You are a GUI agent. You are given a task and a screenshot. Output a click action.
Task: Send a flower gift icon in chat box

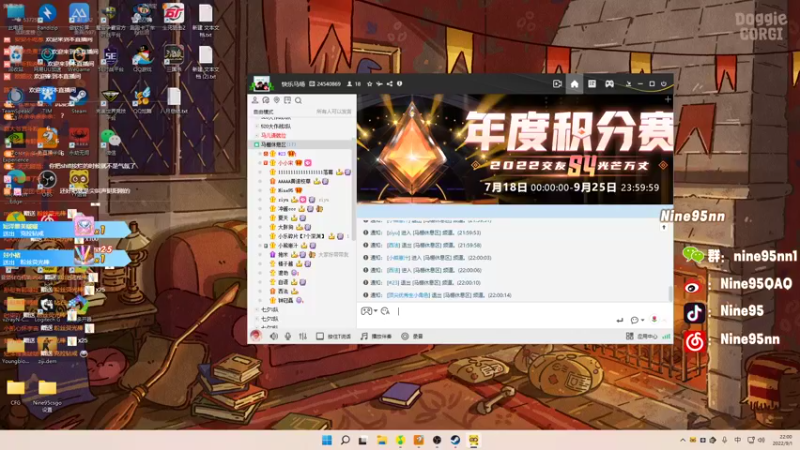point(654,320)
